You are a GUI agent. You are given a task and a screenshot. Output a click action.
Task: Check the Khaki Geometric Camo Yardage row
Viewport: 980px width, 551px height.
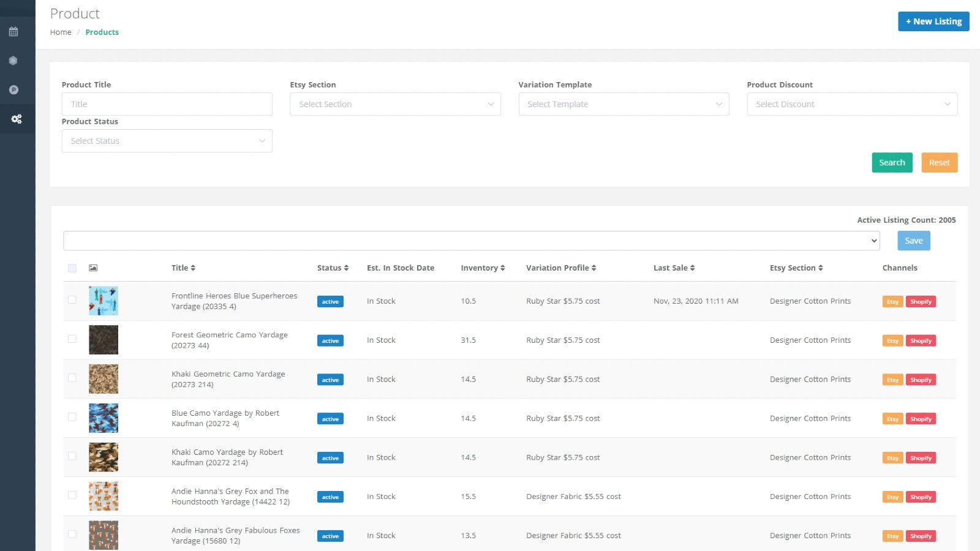[72, 378]
